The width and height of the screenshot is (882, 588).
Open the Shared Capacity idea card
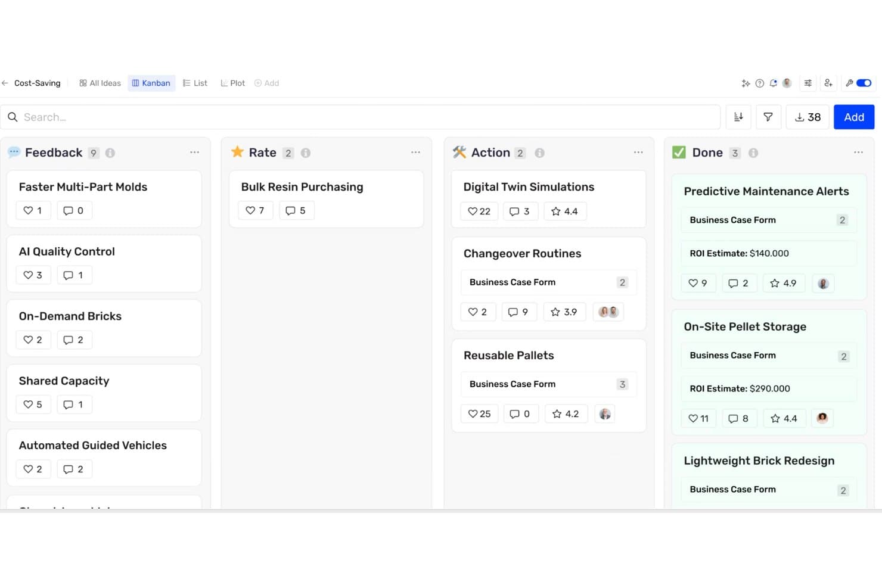coord(104,393)
